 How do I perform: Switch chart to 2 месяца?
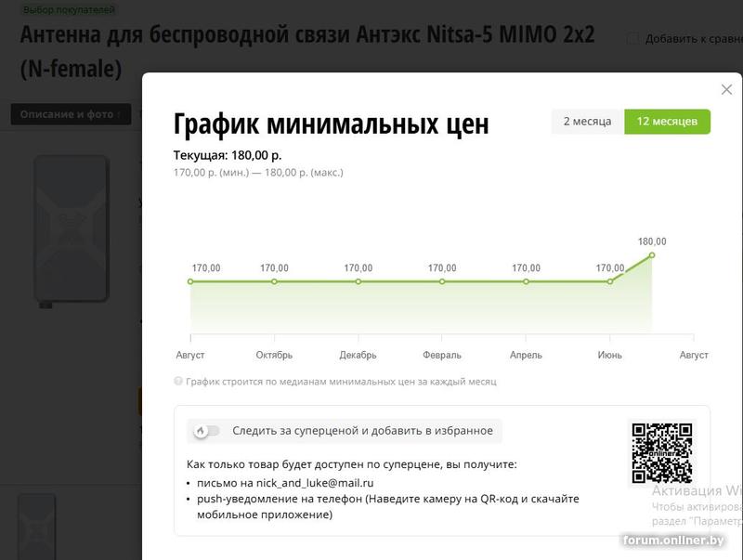(x=588, y=122)
